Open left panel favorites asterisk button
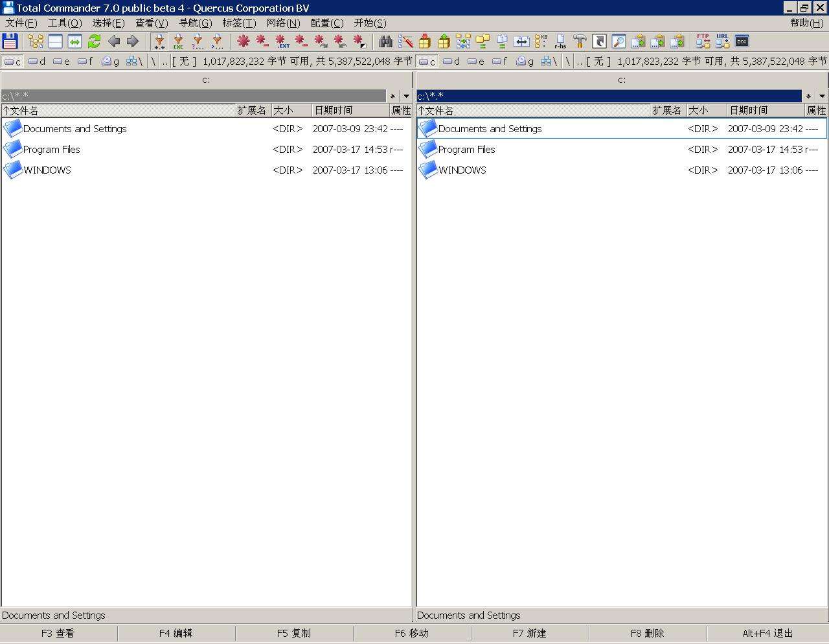Viewport: 829px width, 644px height. (x=393, y=96)
